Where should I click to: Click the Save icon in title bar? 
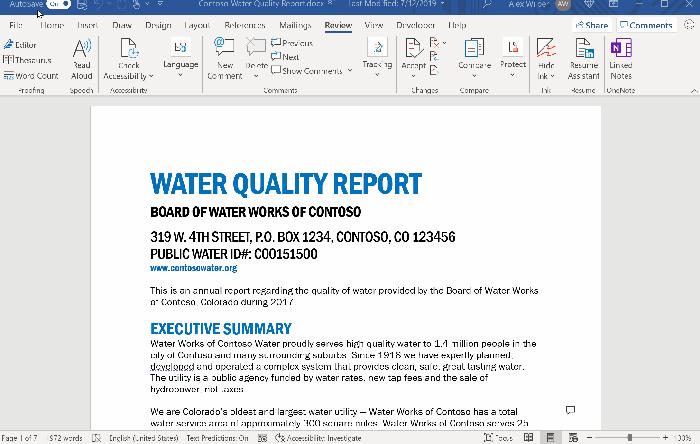(x=82, y=4)
